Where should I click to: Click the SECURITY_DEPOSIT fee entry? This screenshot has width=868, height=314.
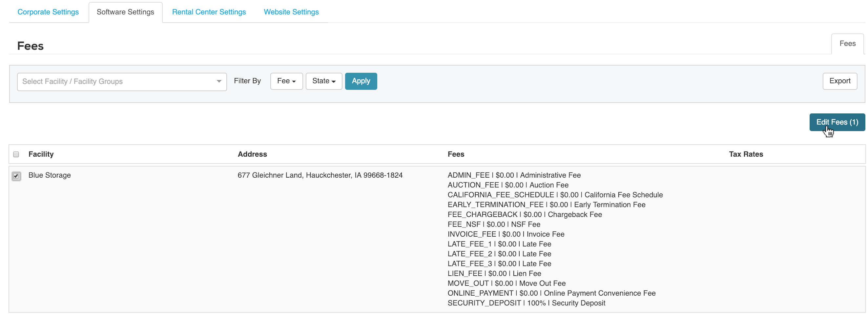click(526, 303)
